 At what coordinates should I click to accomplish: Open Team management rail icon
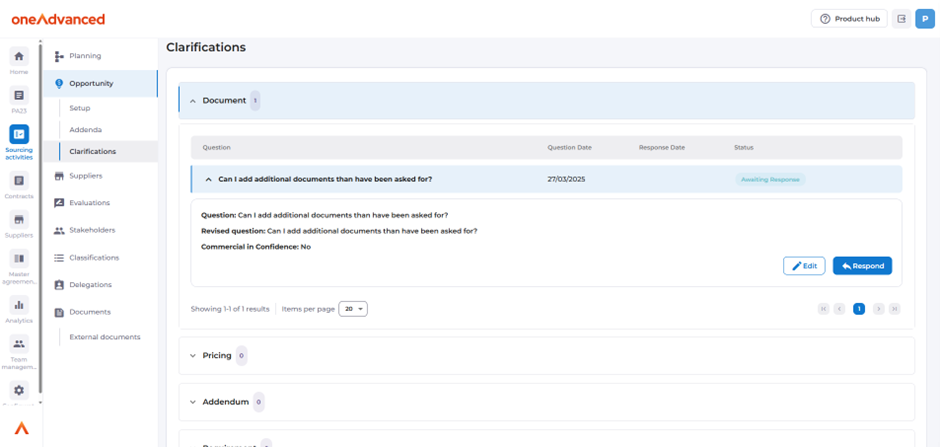(19, 344)
